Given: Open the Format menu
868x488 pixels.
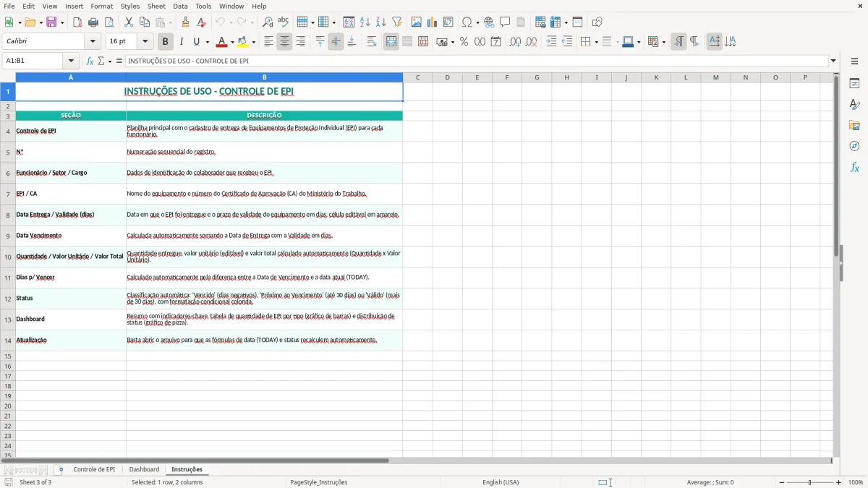Looking at the screenshot, I should tap(102, 6).
